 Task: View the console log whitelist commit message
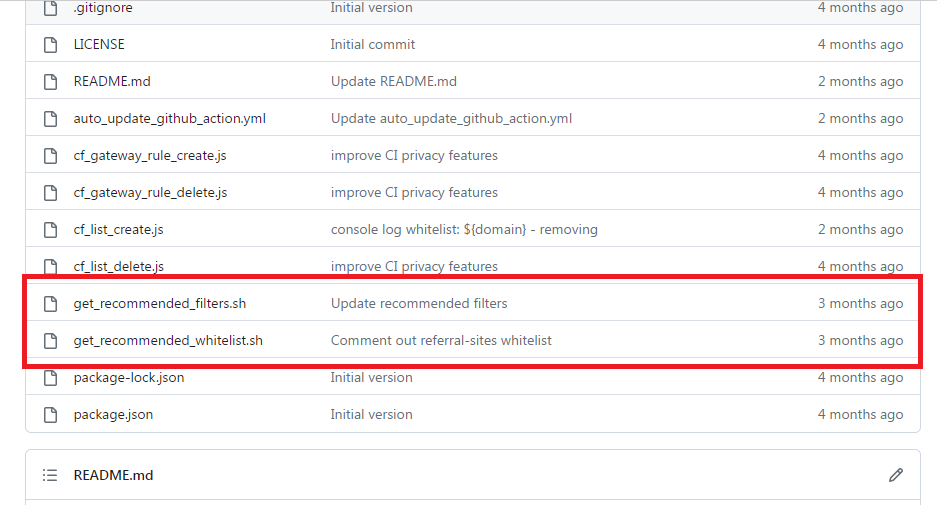[464, 229]
